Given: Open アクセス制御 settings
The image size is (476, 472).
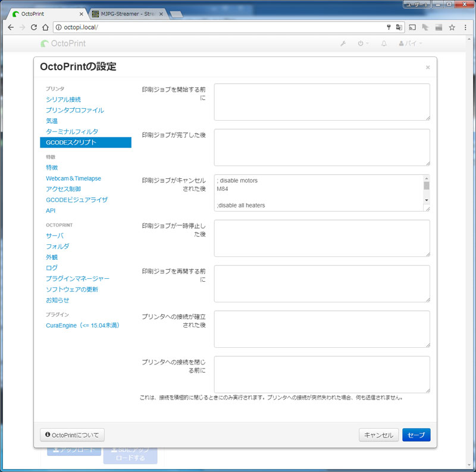Looking at the screenshot, I should (64, 189).
